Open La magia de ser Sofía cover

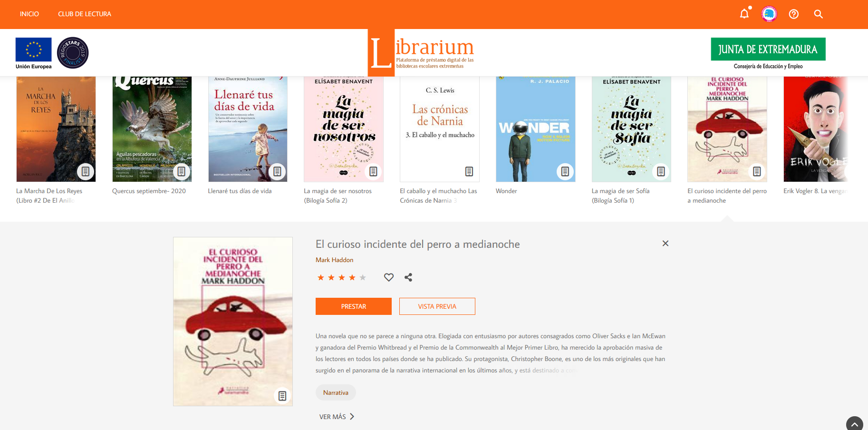tap(631, 129)
